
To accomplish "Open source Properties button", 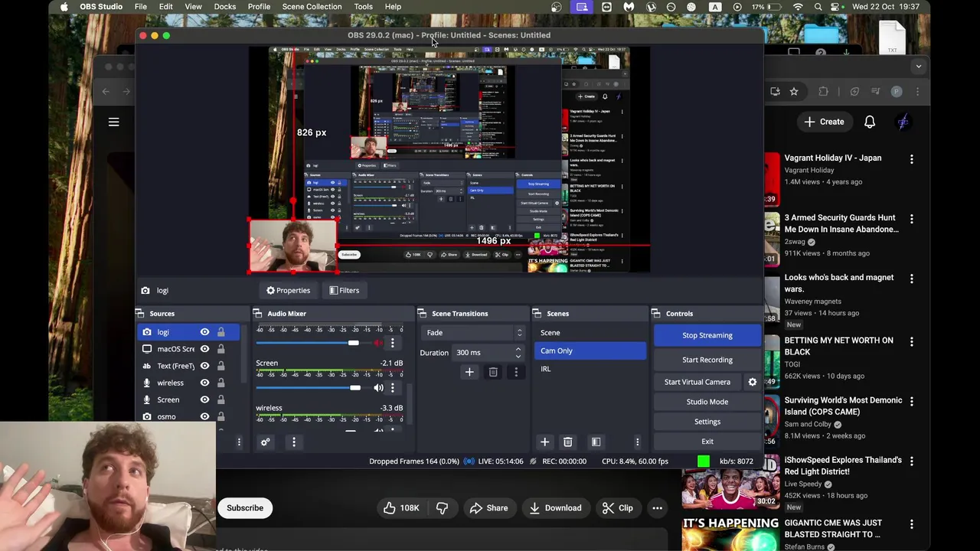I will [x=288, y=291].
